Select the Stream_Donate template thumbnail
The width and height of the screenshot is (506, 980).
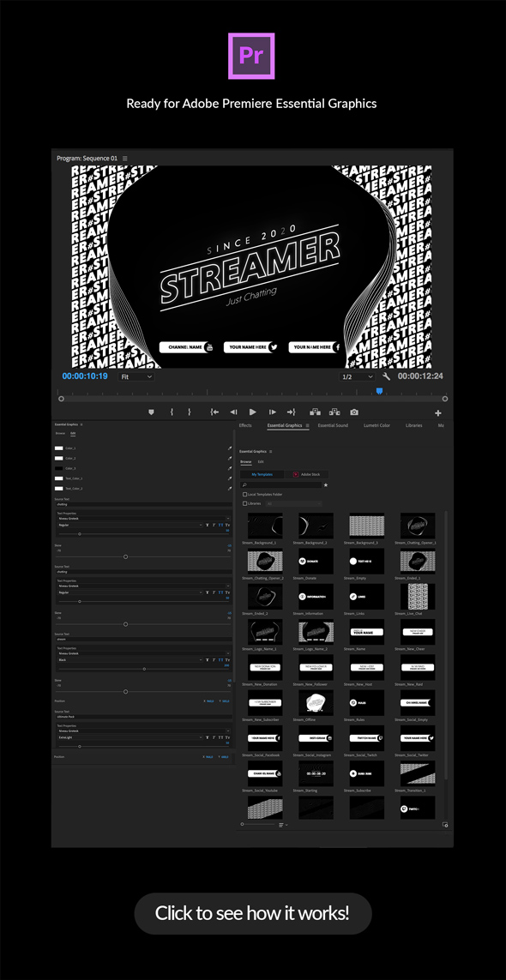point(316,562)
